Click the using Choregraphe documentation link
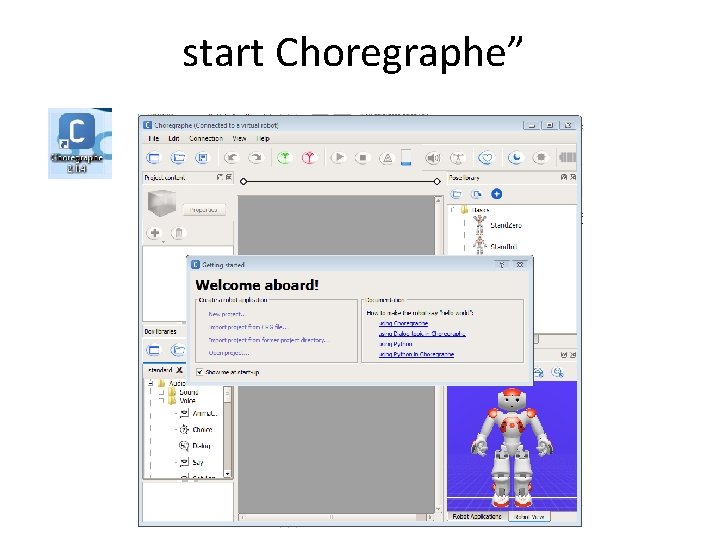Screen dimensions: 720x540 (403, 323)
